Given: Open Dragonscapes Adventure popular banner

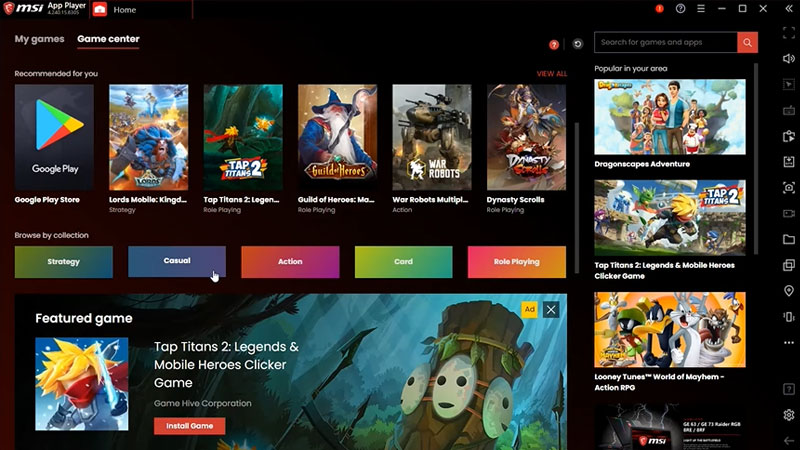Looking at the screenshot, I should click(669, 117).
